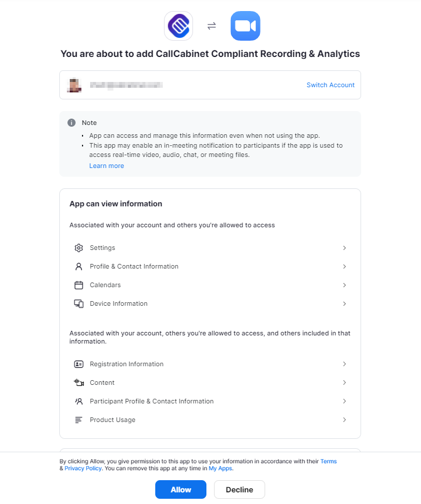Expand the Content permission chevron

coord(344,383)
